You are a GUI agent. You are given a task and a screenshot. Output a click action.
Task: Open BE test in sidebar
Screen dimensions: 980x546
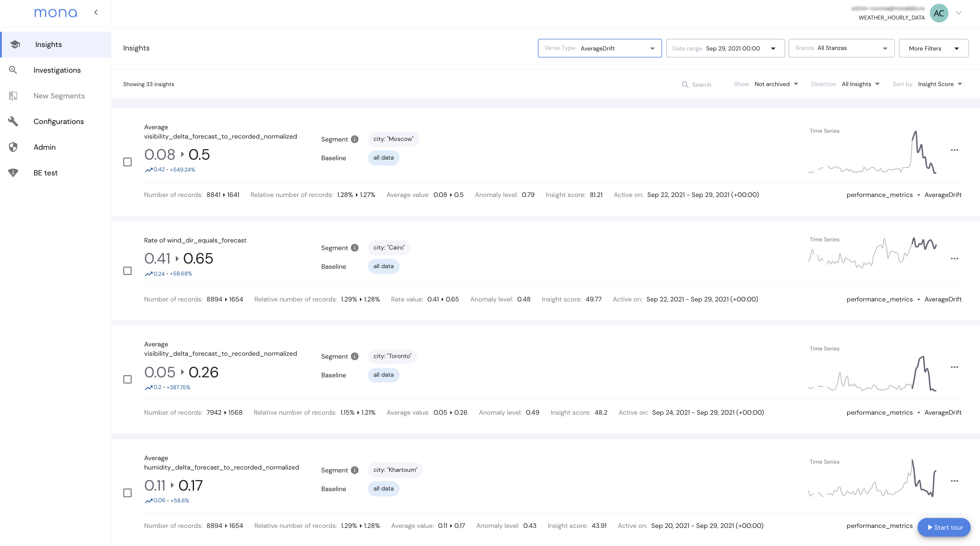pyautogui.click(x=56, y=173)
